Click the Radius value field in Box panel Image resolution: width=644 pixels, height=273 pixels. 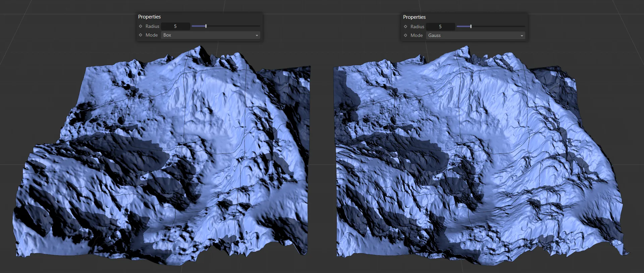coord(175,26)
